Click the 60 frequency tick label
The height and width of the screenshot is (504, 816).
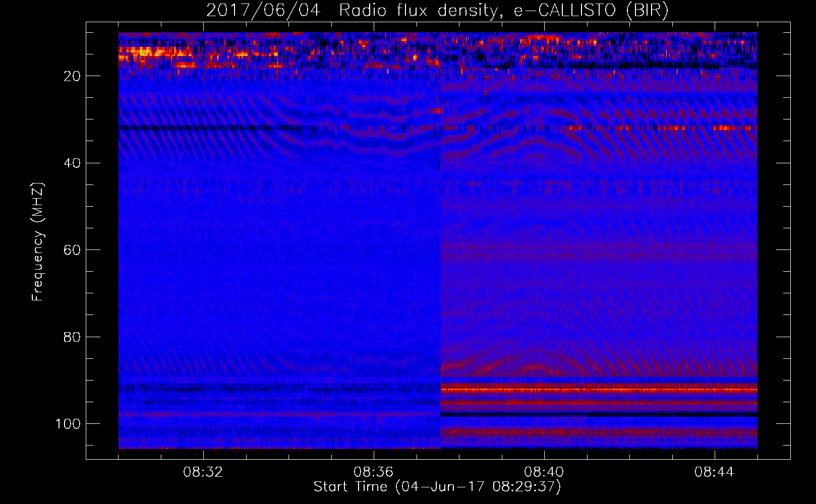coord(73,250)
